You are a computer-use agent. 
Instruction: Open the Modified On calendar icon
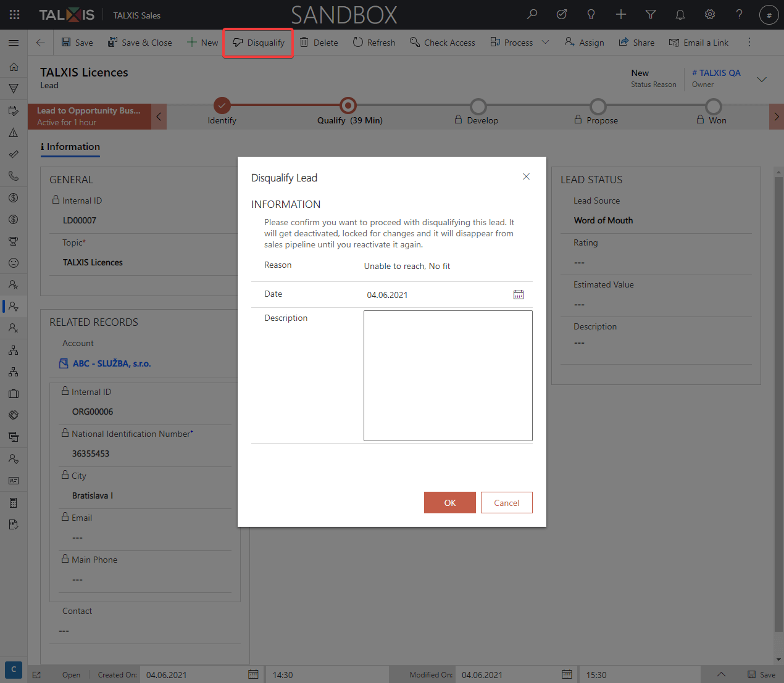(567, 674)
